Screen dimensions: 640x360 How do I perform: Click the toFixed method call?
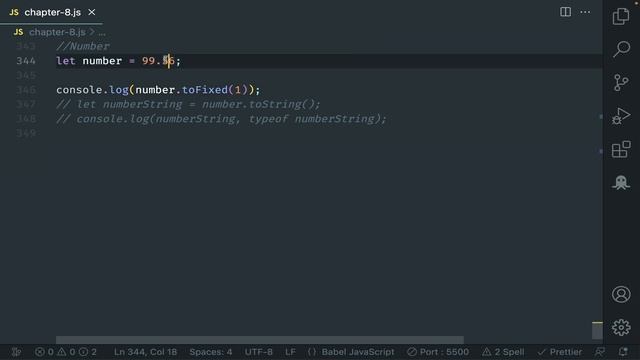205,90
